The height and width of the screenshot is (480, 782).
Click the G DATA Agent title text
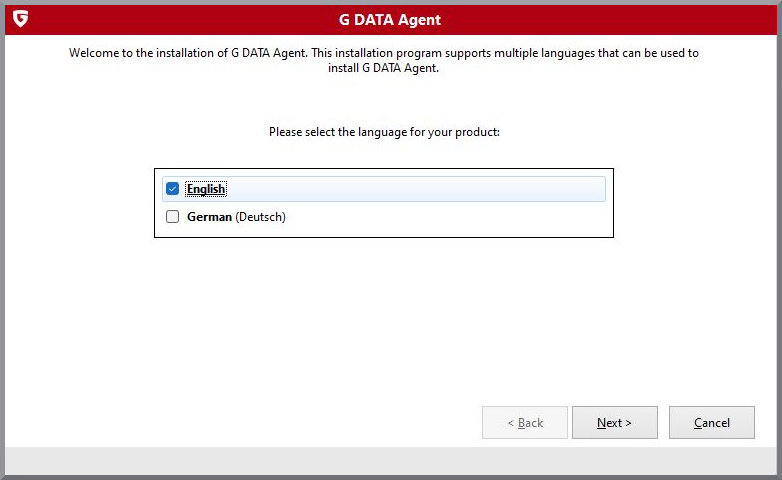coord(390,19)
